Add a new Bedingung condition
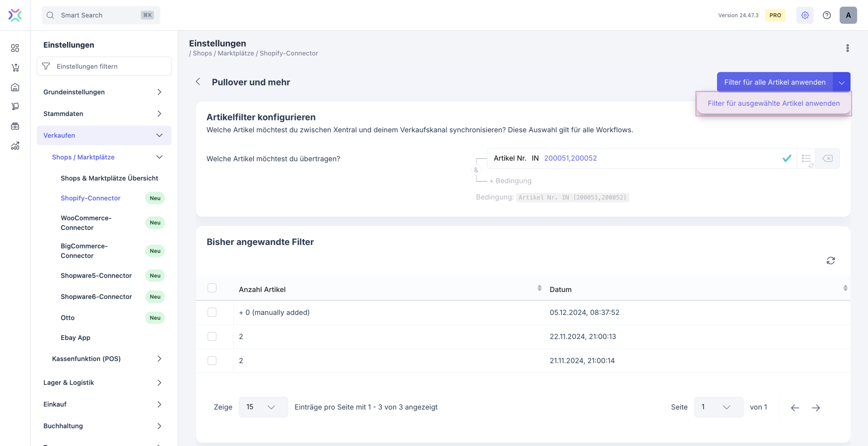The width and height of the screenshot is (868, 446). [x=510, y=181]
